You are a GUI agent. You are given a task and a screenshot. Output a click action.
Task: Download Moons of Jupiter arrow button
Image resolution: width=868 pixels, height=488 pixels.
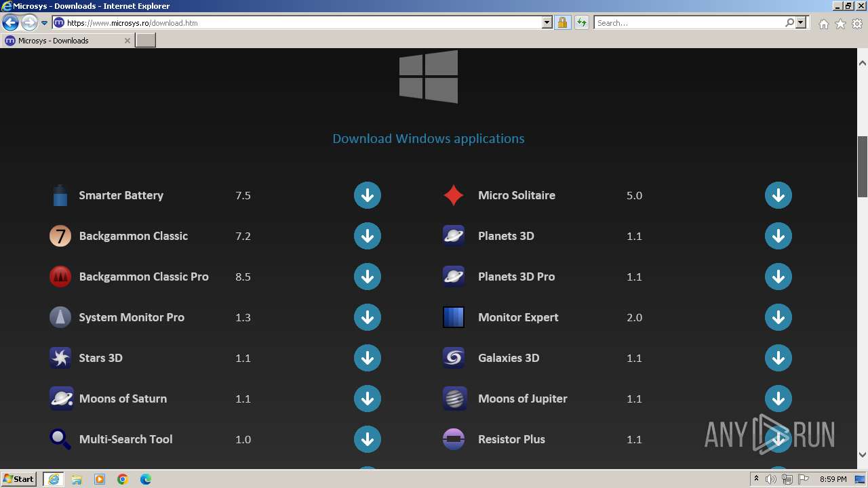click(778, 399)
